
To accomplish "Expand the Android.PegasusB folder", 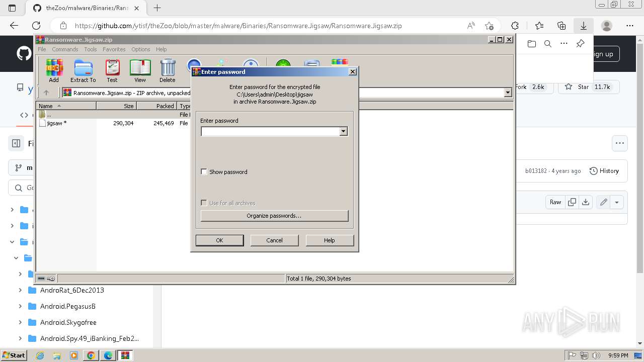I will [x=20, y=306].
